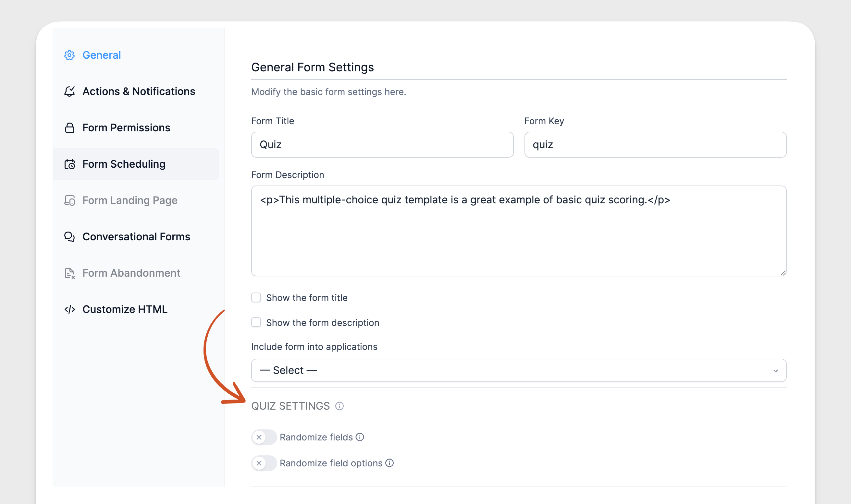Click the textarea resize handle corner

pyautogui.click(x=783, y=273)
